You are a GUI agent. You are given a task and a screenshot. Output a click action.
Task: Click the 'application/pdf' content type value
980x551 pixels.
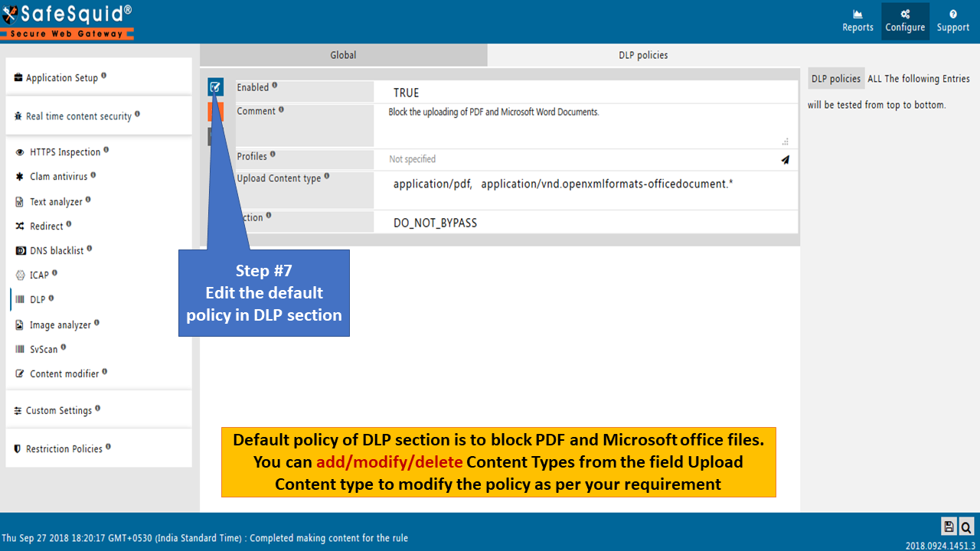coord(432,184)
